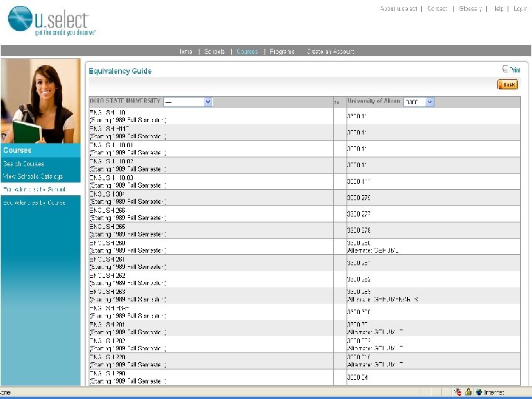Screen dimensions: 532x399
Task: Click Akron equivalent 3300 278
Action: [358, 231]
